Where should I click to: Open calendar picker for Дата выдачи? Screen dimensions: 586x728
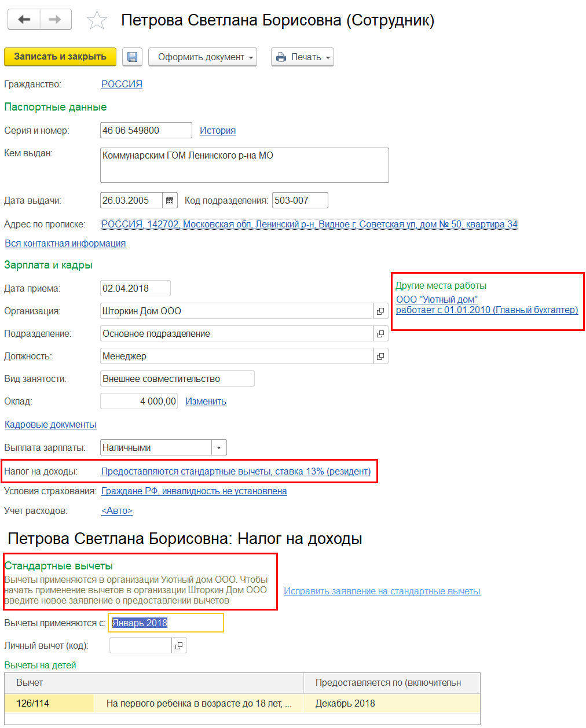click(x=170, y=200)
